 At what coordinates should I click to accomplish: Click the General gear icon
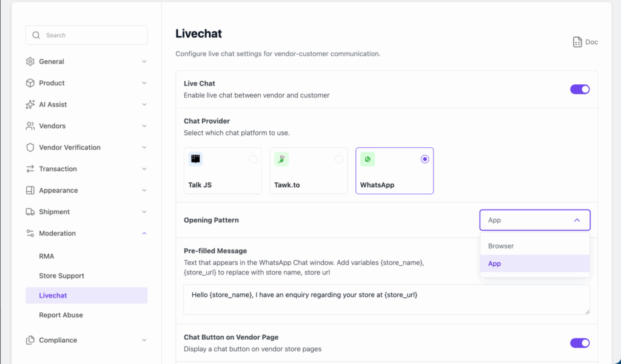pos(30,62)
